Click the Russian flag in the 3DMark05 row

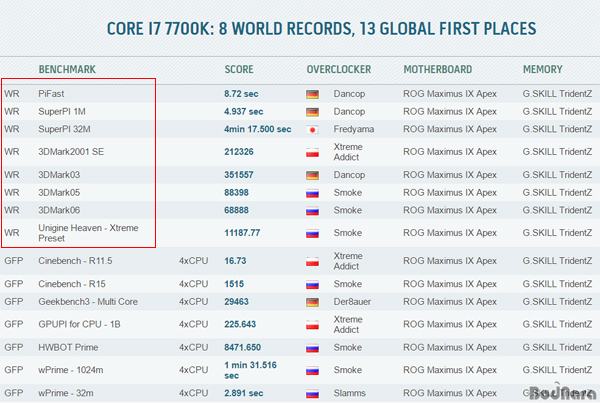tap(312, 193)
